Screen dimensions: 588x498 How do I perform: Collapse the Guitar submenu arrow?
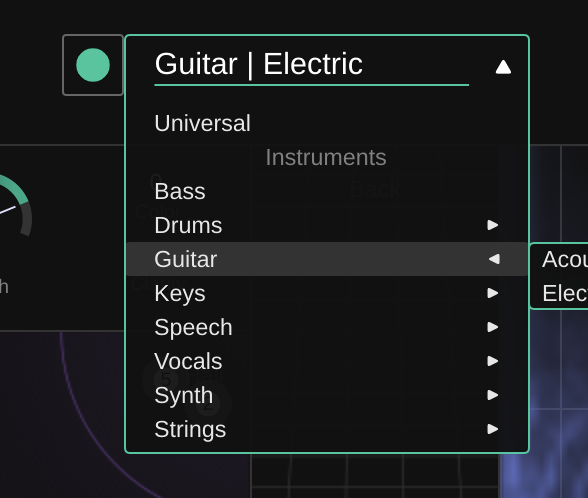[x=494, y=259]
